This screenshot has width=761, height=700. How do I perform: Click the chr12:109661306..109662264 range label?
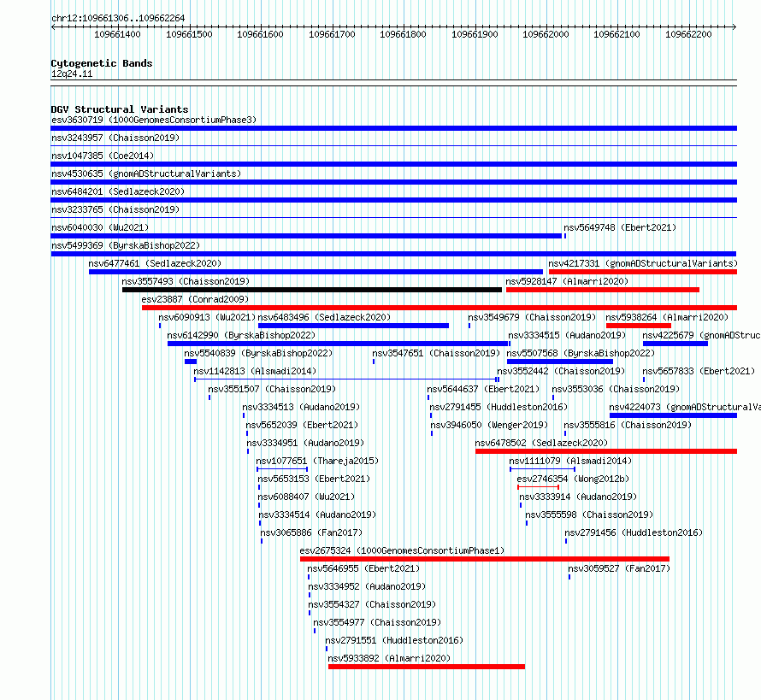pyautogui.click(x=118, y=18)
